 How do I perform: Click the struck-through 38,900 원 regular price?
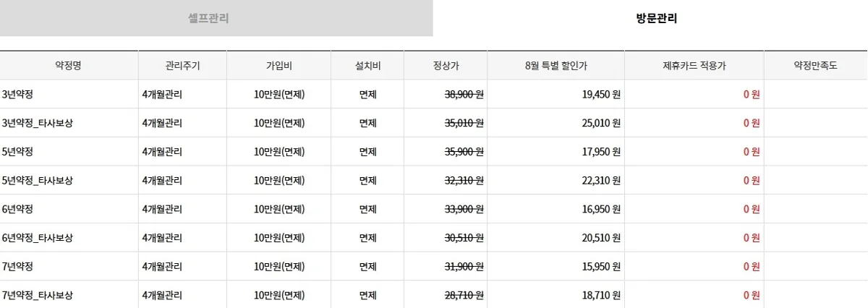[x=464, y=94]
